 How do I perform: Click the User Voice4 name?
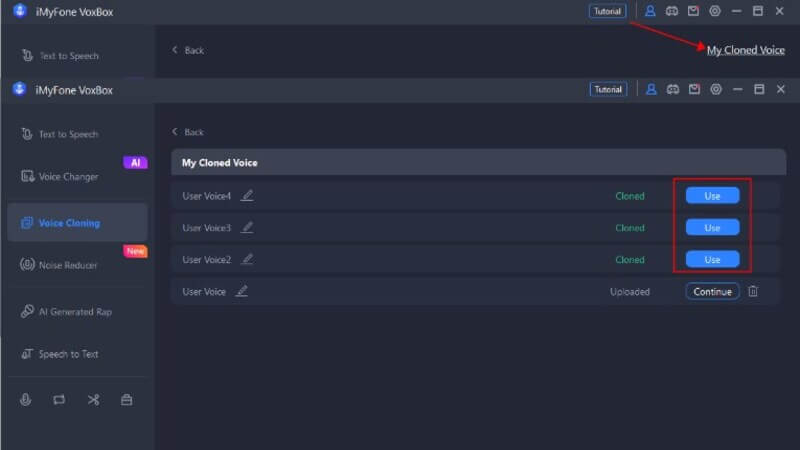[x=207, y=196]
